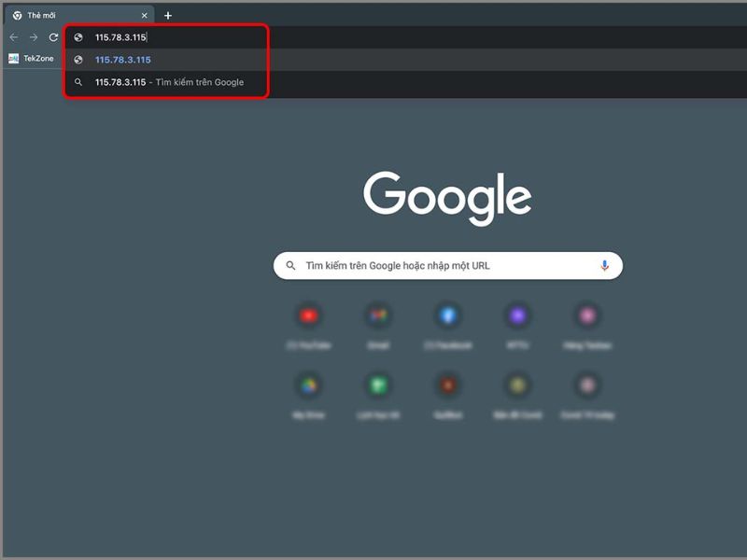Open the green shortcut tile beside Drive
The image size is (747, 560).
[x=378, y=396]
